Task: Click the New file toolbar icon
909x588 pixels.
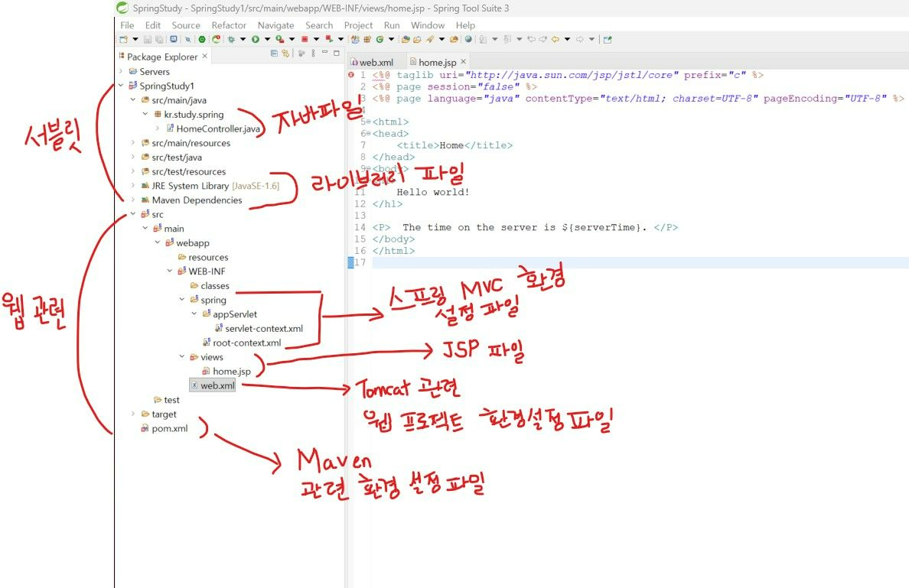Action: (x=123, y=40)
